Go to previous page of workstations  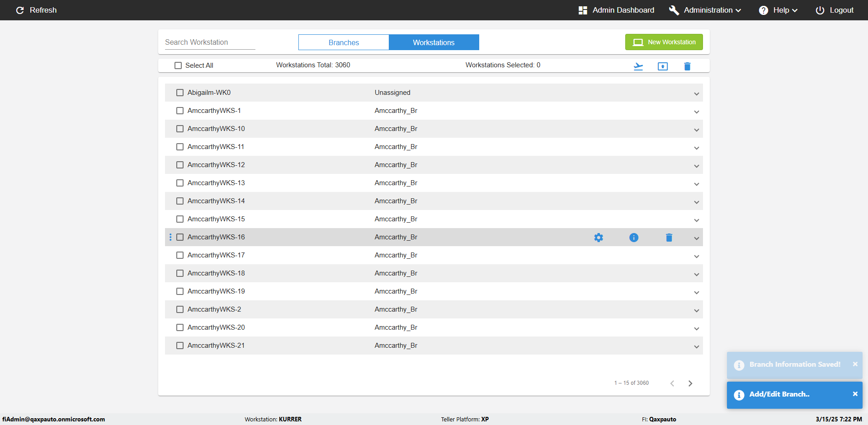(672, 383)
